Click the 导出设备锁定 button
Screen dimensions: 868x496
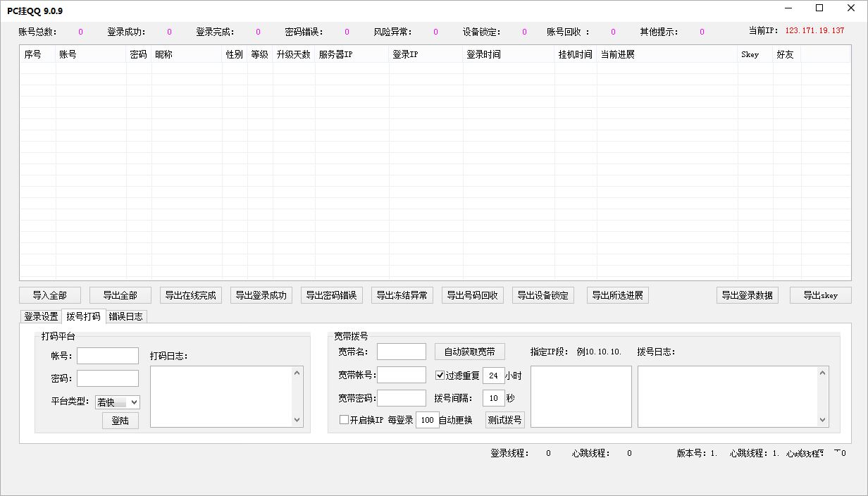(x=543, y=295)
